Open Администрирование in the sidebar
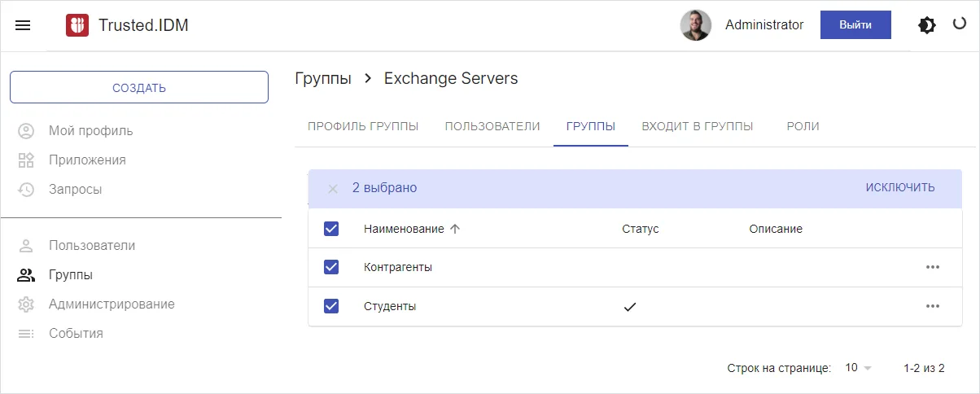 pyautogui.click(x=112, y=304)
